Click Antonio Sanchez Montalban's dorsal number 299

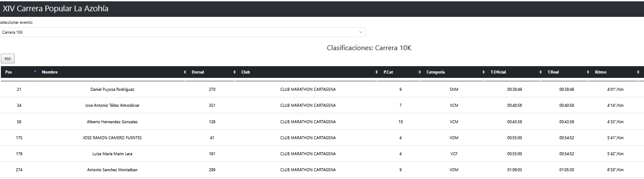212,170
